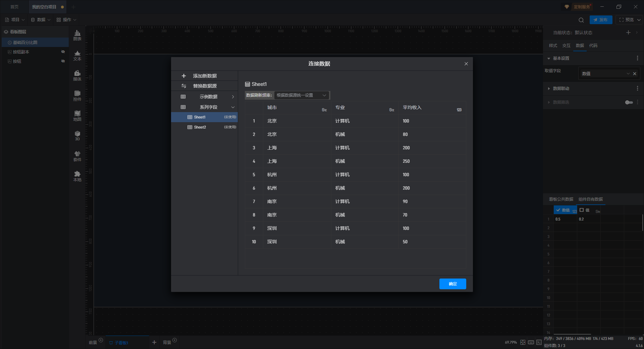This screenshot has height=349, width=644.
Task: Check the 值 column checkbox
Action: point(582,210)
